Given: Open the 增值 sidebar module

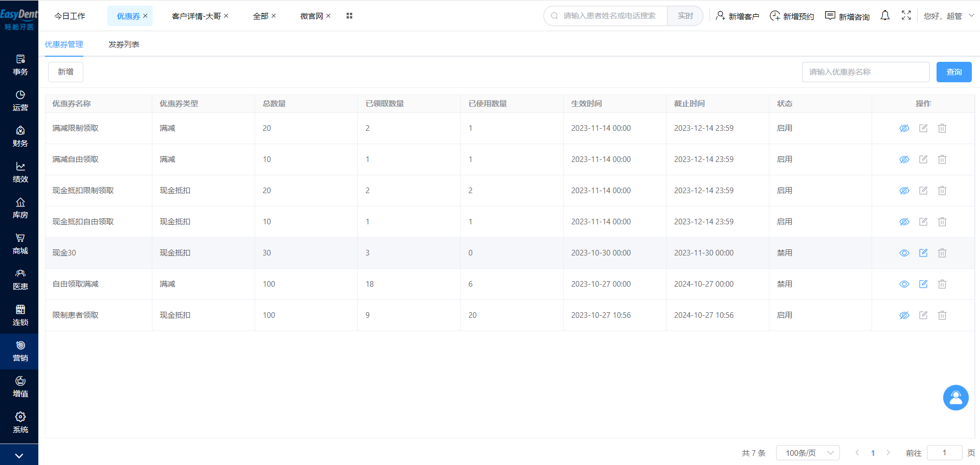Looking at the screenshot, I should (20, 387).
